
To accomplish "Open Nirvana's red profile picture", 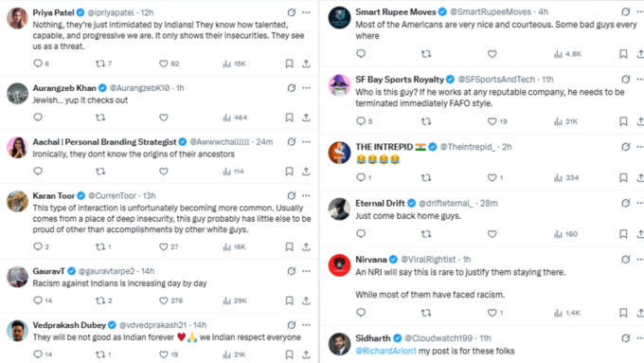I will [x=339, y=265].
